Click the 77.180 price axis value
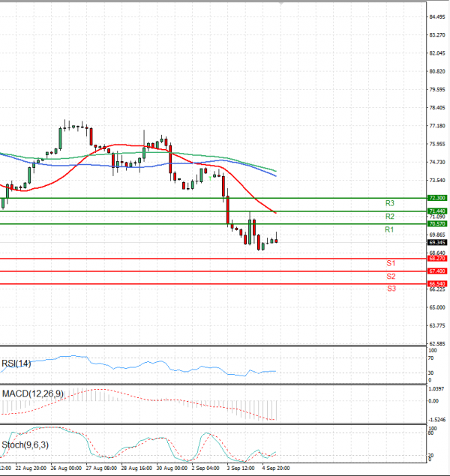This screenshot has height=476, width=450. click(x=437, y=126)
